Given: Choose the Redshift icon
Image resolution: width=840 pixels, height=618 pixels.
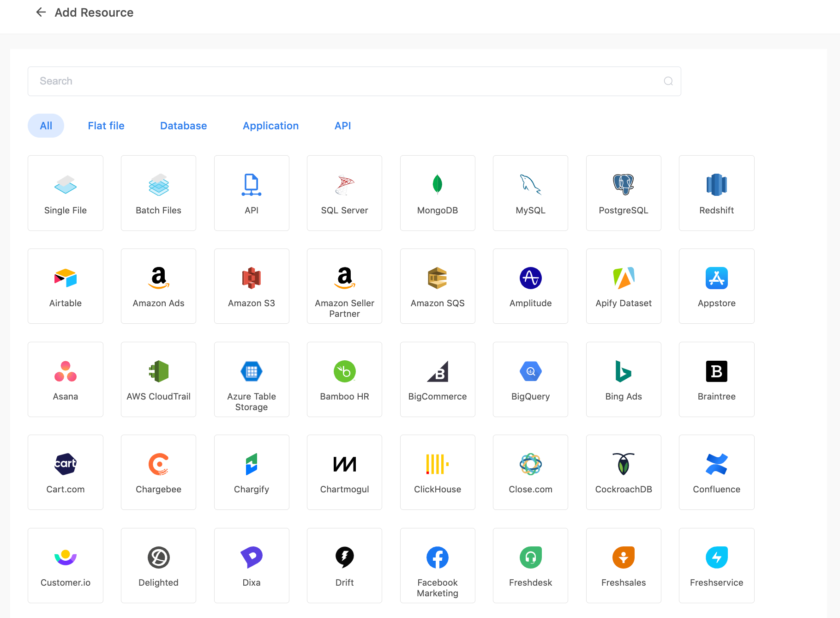Looking at the screenshot, I should coord(717,185).
